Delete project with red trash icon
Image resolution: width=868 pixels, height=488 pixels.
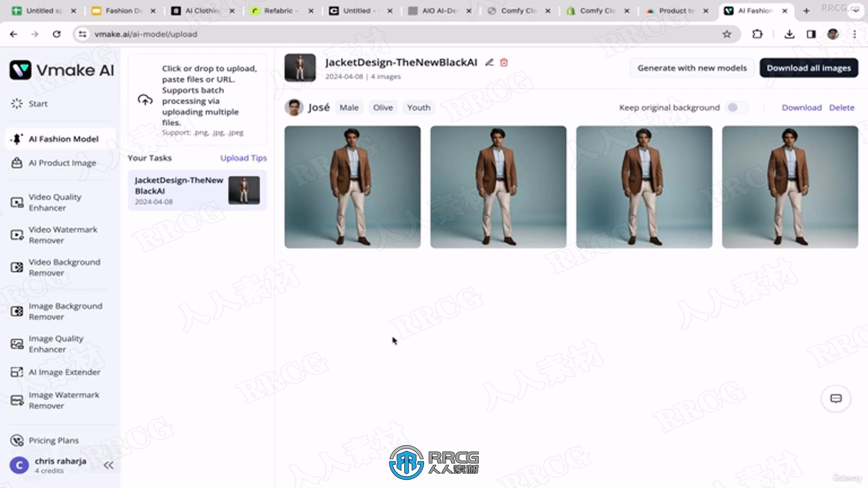pyautogui.click(x=504, y=62)
